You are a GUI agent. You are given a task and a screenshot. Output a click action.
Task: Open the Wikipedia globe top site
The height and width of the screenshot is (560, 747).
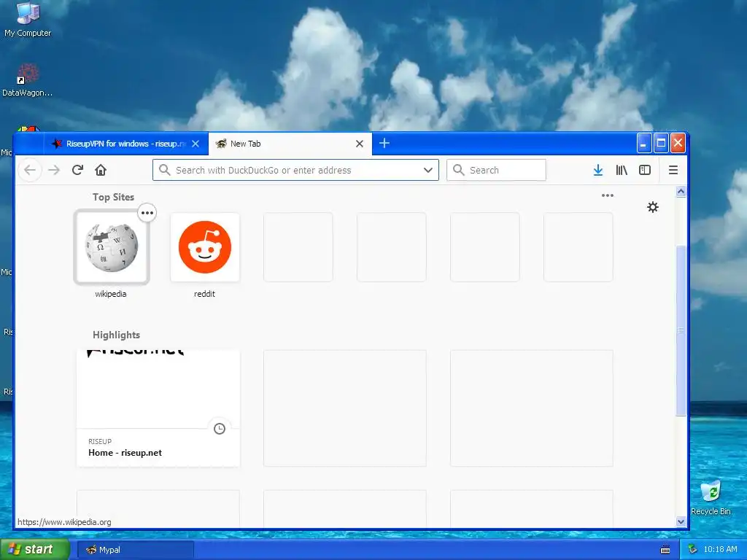(x=112, y=247)
